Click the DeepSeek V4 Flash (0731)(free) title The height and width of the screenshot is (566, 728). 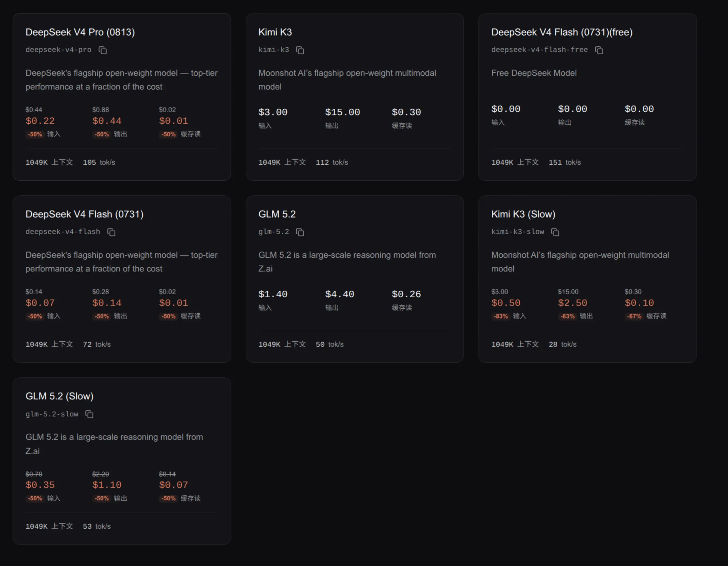[x=562, y=32]
